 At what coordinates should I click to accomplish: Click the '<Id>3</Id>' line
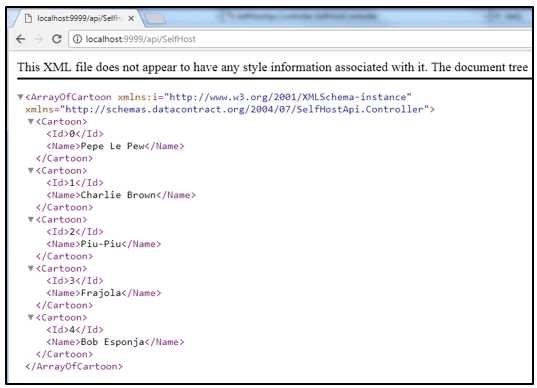[75, 281]
